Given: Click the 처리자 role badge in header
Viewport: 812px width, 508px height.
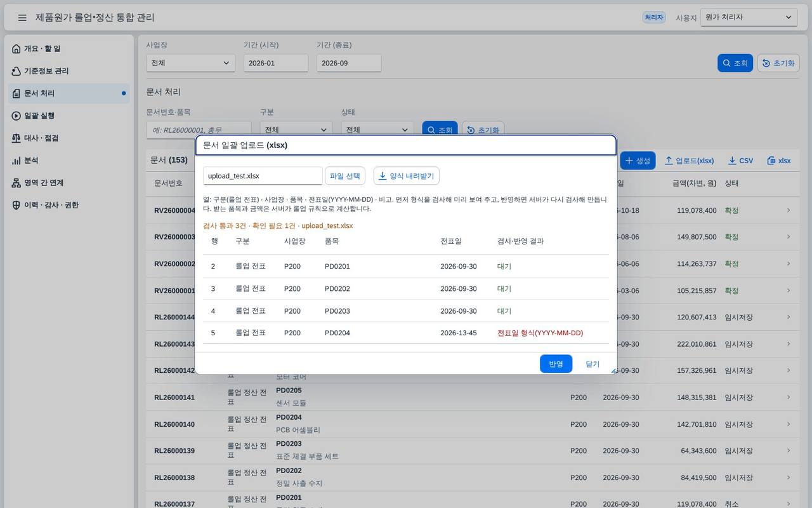Looking at the screenshot, I should tap(654, 18).
